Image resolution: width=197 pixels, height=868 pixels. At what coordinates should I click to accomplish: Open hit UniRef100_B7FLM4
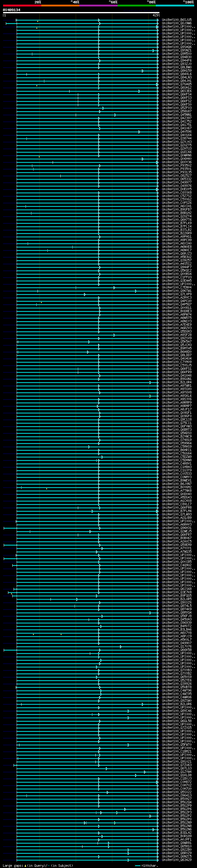tap(177, 511)
